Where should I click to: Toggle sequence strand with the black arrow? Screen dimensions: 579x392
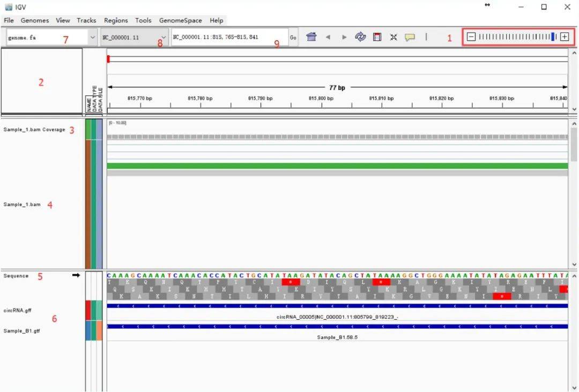tap(76, 275)
